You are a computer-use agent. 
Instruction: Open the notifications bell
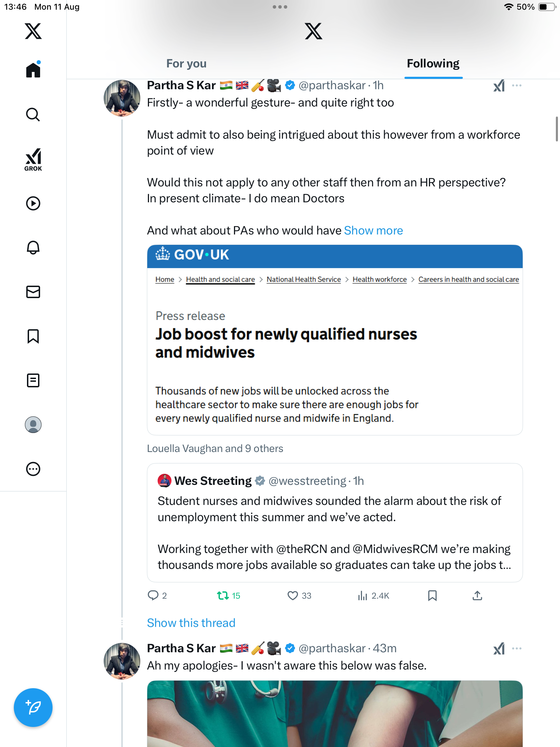33,248
